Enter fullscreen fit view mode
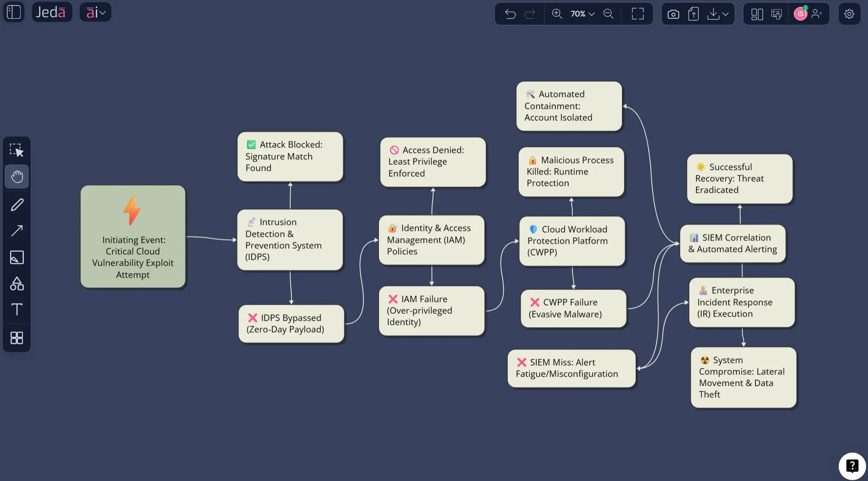The width and height of the screenshot is (868, 481). click(x=637, y=14)
